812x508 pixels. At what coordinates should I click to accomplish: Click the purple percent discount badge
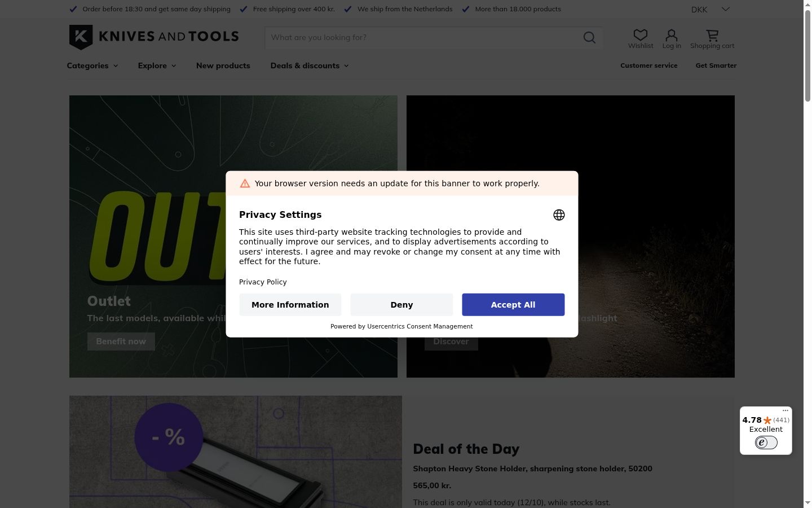pos(169,437)
